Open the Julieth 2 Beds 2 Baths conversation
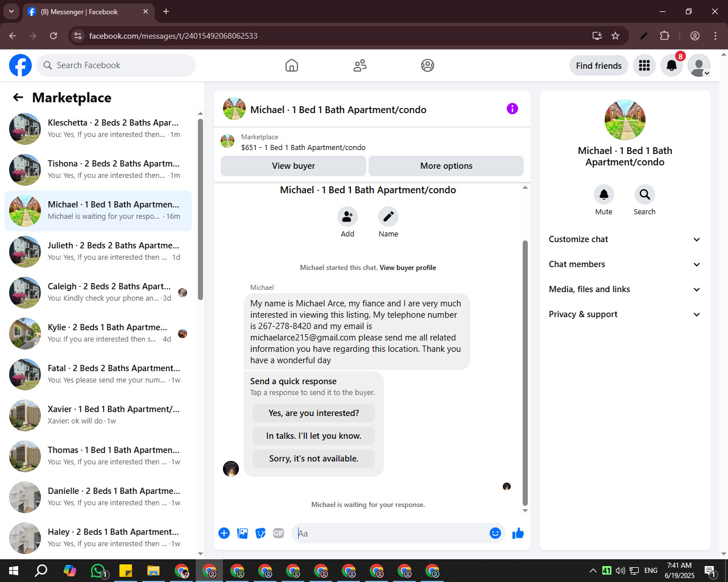The height and width of the screenshot is (582, 728). [x=98, y=252]
